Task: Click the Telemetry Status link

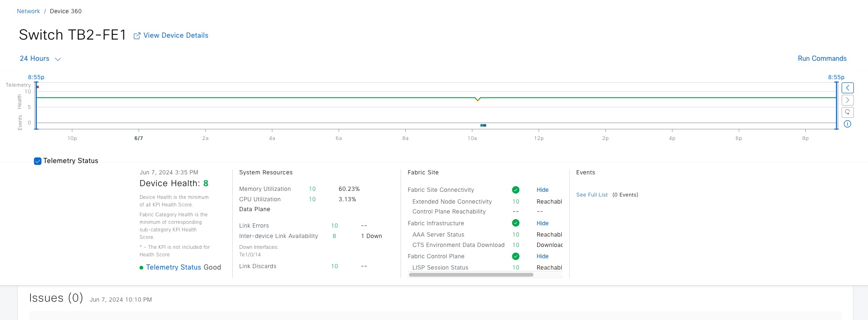Action: (x=173, y=267)
